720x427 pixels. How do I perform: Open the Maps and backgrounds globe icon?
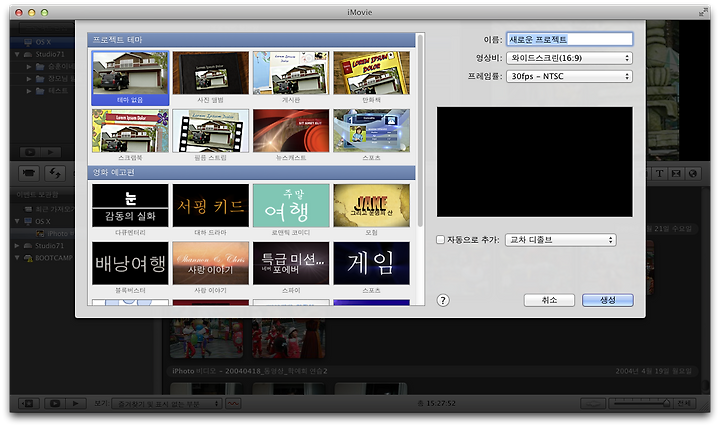point(693,174)
